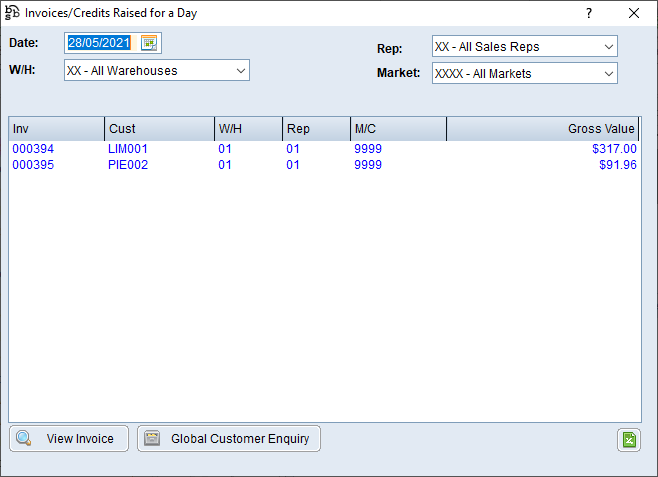Click the Rep column header

coord(315,129)
